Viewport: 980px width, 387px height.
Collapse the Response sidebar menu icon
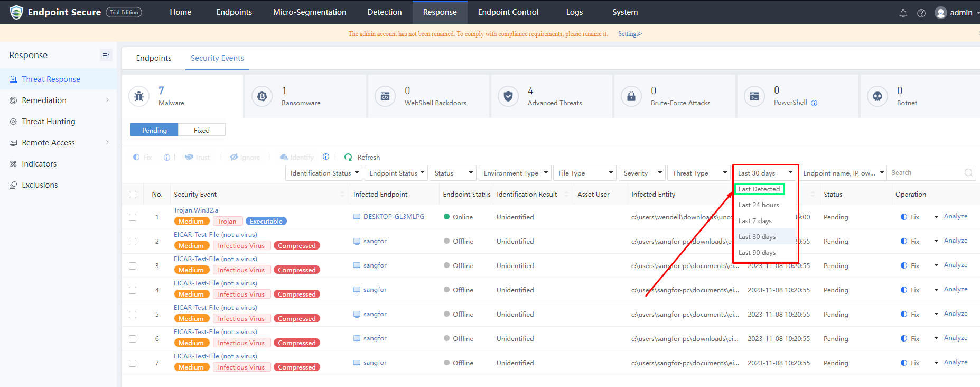(106, 55)
